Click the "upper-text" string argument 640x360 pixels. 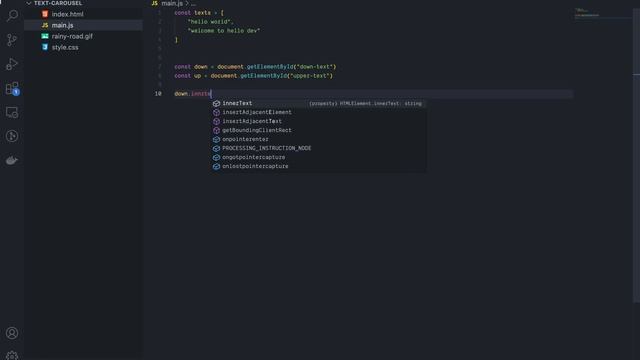point(309,76)
